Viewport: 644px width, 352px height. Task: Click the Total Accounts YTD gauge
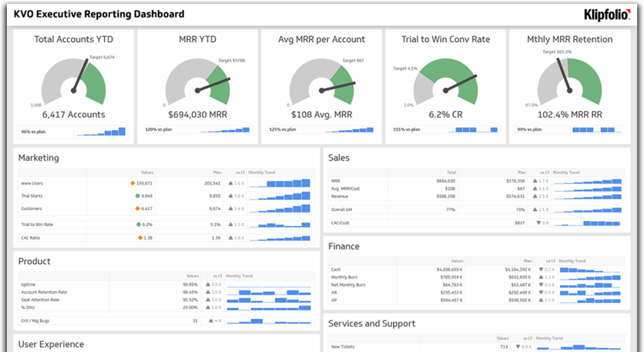click(74, 82)
